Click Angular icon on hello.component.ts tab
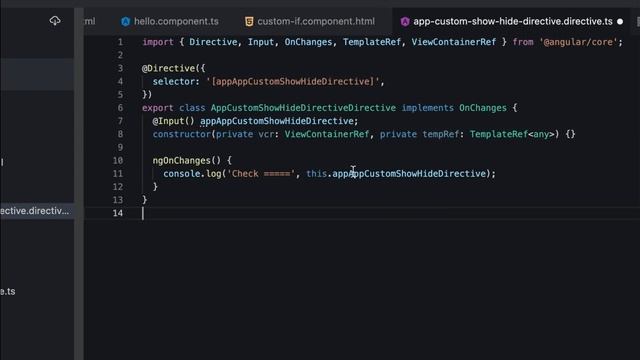The width and height of the screenshot is (640, 360). pyautogui.click(x=125, y=22)
